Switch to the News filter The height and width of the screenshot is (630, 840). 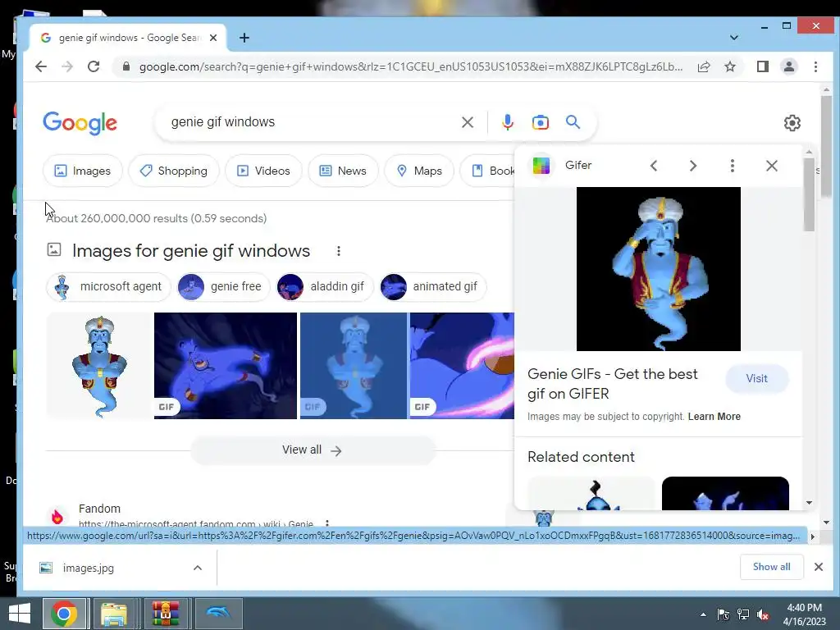pyautogui.click(x=343, y=171)
